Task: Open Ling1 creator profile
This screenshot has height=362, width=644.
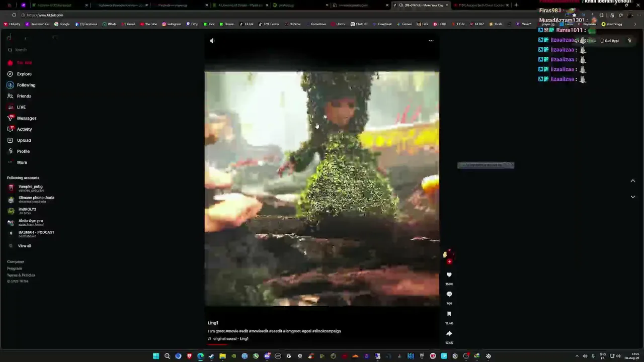Action: pos(213,323)
